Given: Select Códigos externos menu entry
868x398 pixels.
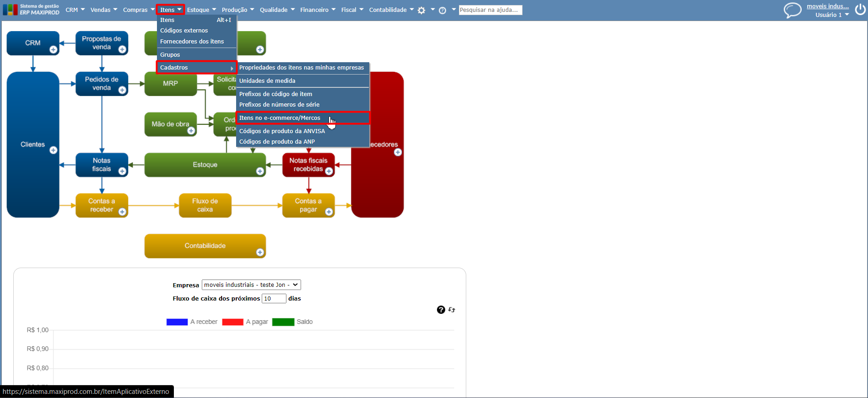Looking at the screenshot, I should click(x=197, y=31).
